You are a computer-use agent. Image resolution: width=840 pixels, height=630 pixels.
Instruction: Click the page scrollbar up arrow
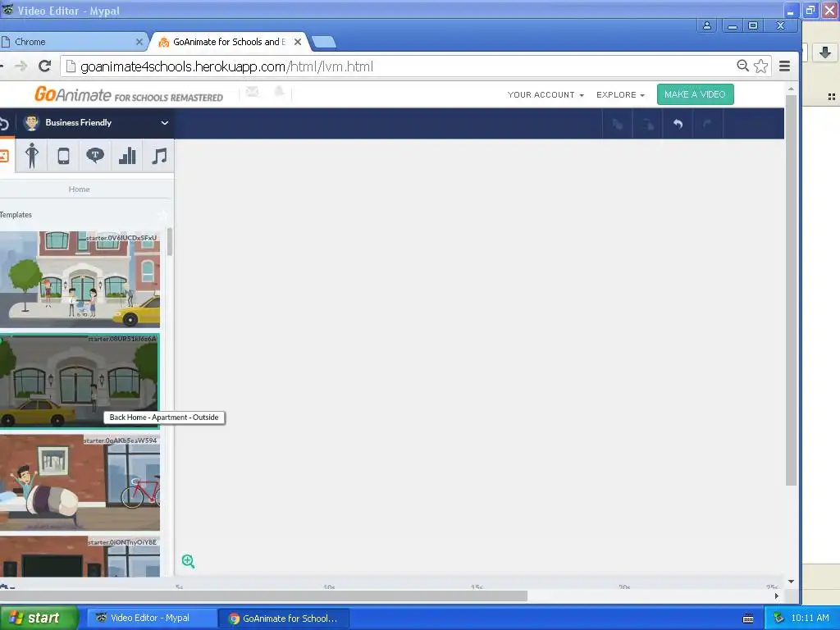pos(791,89)
